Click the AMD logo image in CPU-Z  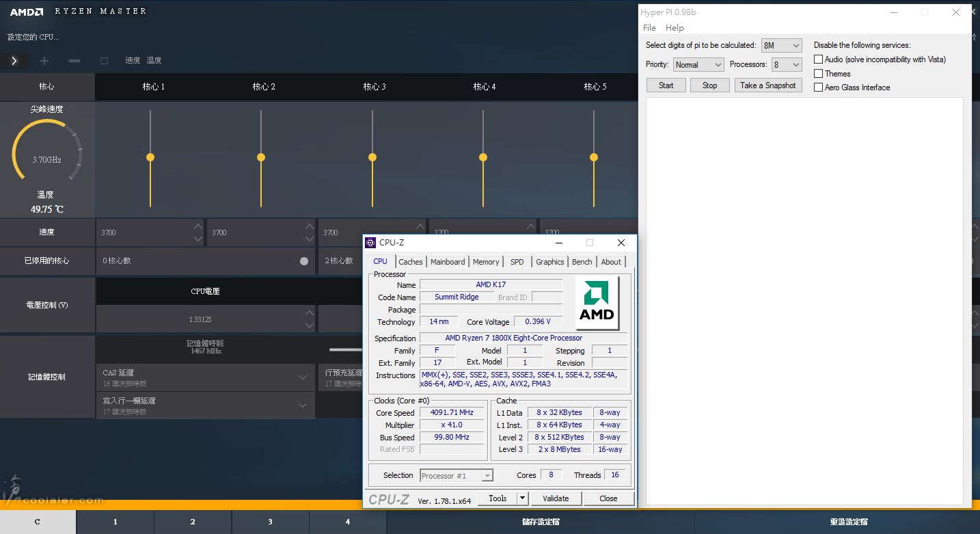tap(597, 303)
